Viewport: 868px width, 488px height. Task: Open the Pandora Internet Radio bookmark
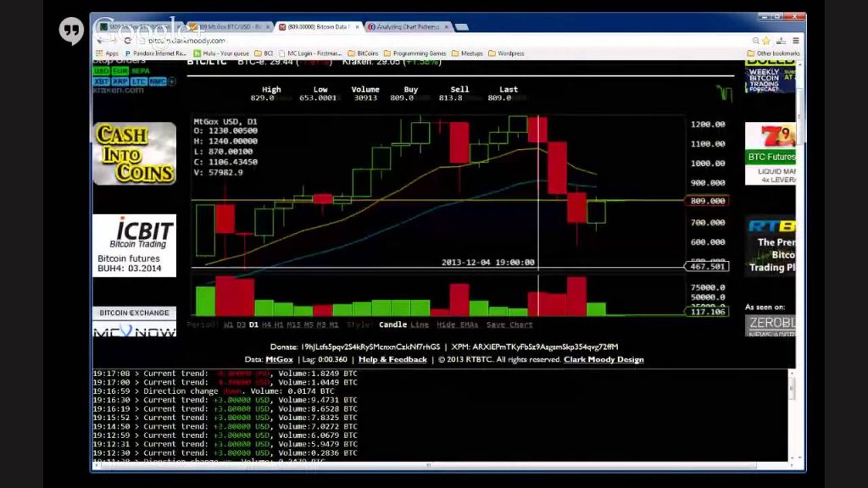tap(155, 53)
